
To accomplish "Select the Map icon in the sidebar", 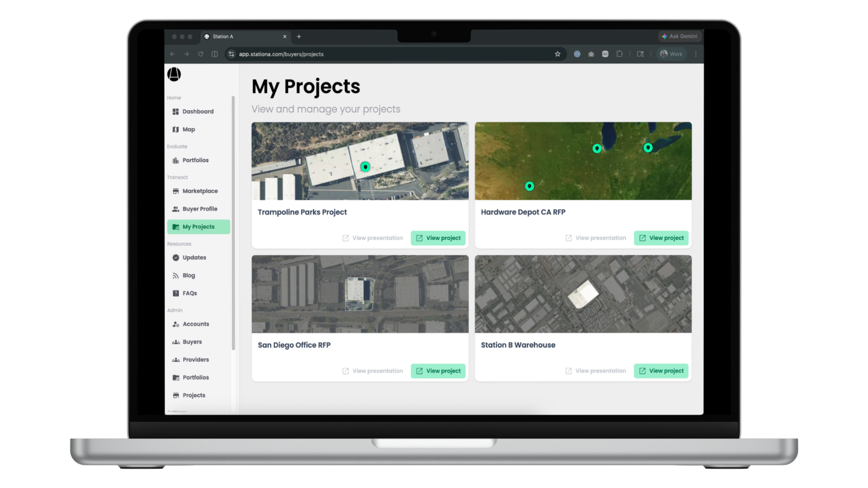I will [189, 129].
